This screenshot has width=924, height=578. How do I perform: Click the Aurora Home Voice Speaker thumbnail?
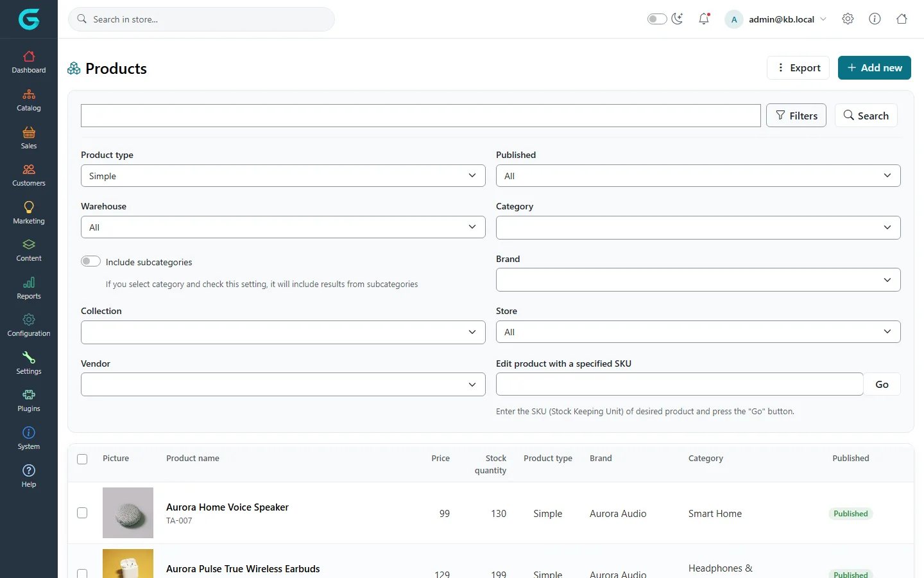128,512
